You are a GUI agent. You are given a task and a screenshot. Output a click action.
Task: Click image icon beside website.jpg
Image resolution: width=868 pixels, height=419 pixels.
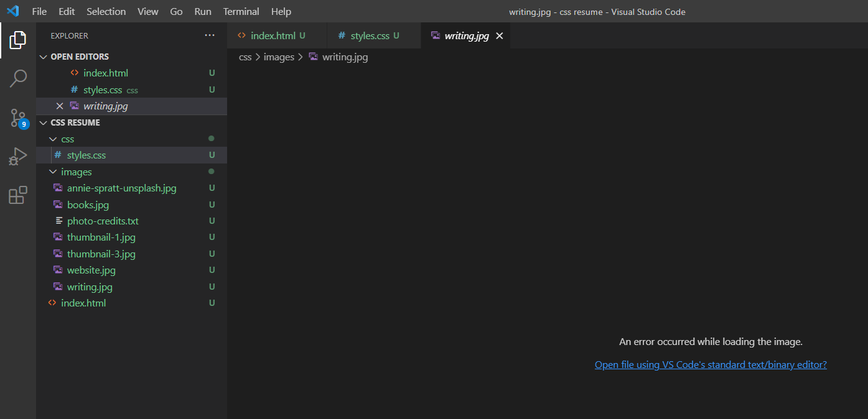pos(58,270)
